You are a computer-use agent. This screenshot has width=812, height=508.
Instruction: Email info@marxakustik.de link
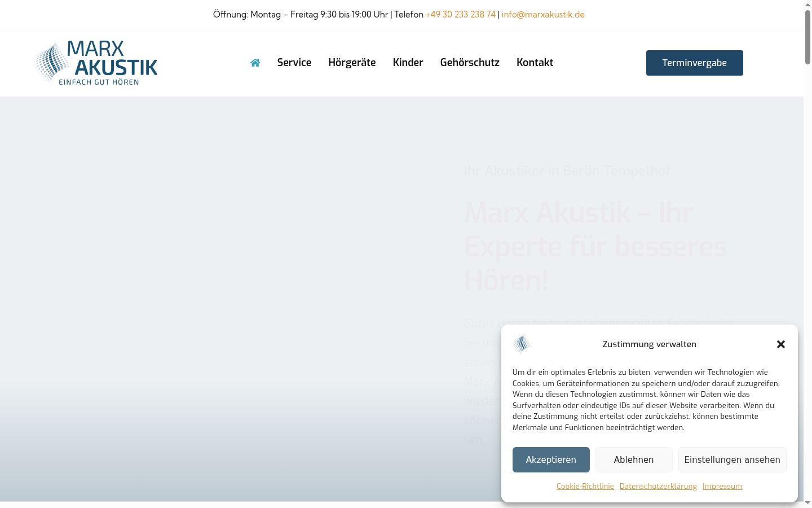point(543,15)
